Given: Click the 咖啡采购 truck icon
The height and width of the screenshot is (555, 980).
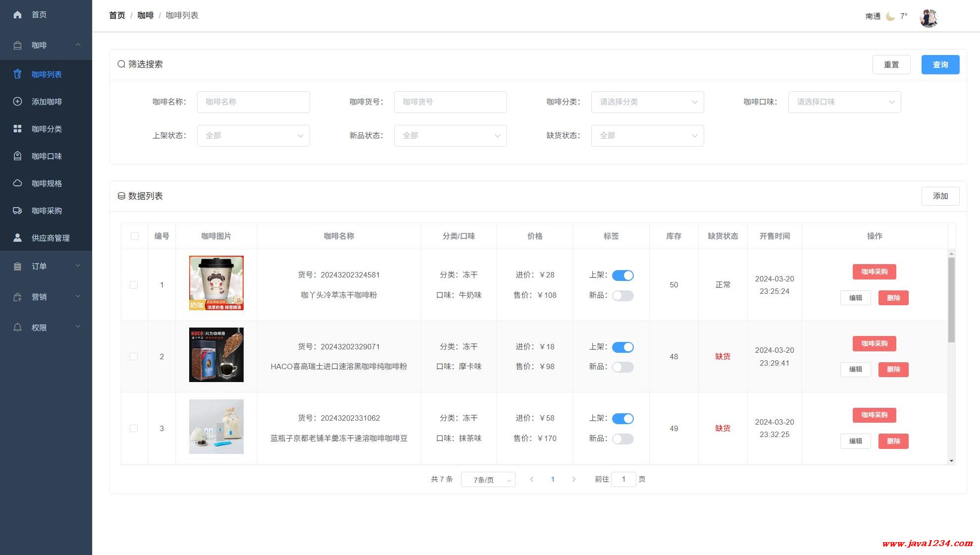Looking at the screenshot, I should (17, 211).
